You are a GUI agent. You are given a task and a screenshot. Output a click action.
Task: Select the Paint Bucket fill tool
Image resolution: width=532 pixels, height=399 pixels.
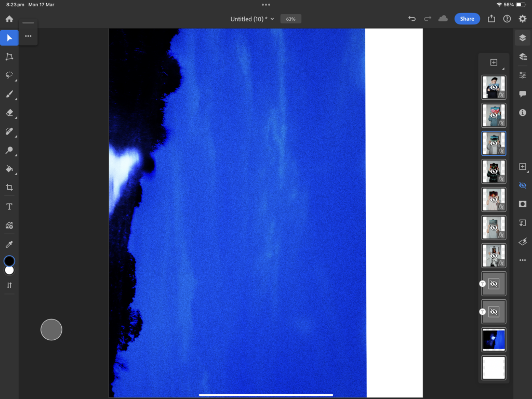(x=9, y=169)
